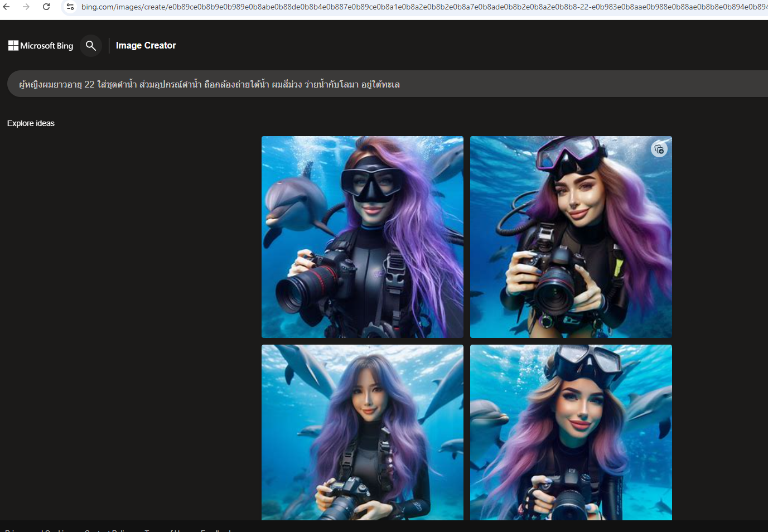768x532 pixels.
Task: Open Terms of Use footer link
Action: pos(166,529)
